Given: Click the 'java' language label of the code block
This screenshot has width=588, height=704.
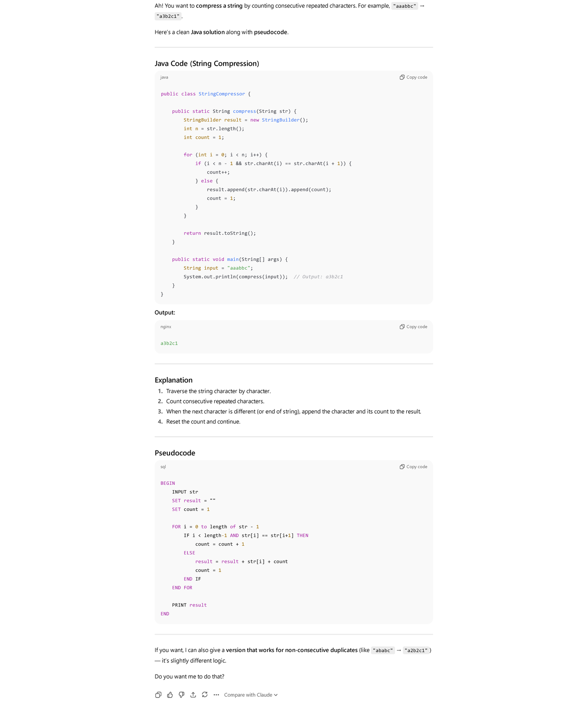Looking at the screenshot, I should (164, 77).
